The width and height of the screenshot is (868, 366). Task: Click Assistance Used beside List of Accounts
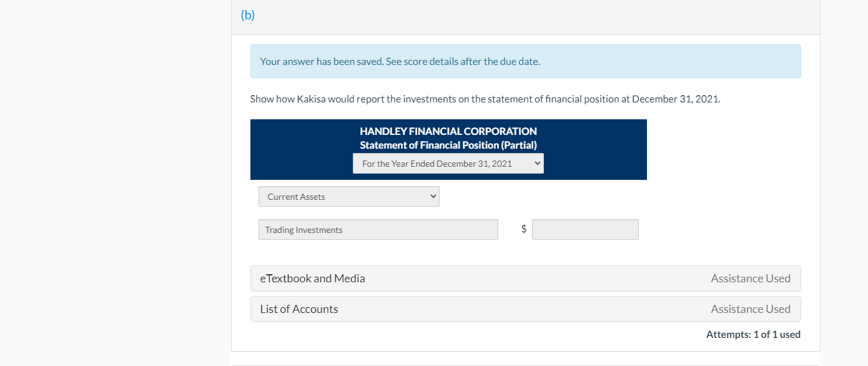coord(751,309)
